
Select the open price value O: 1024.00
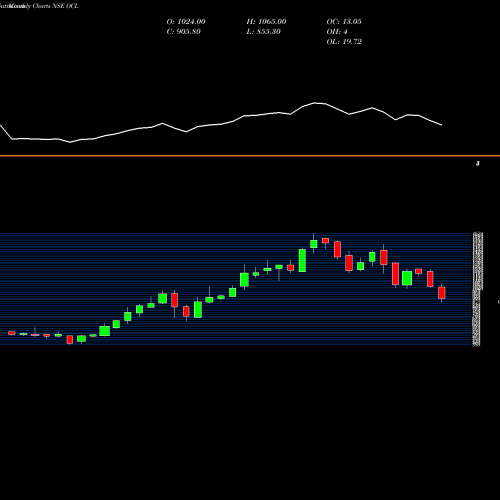pyautogui.click(x=186, y=22)
